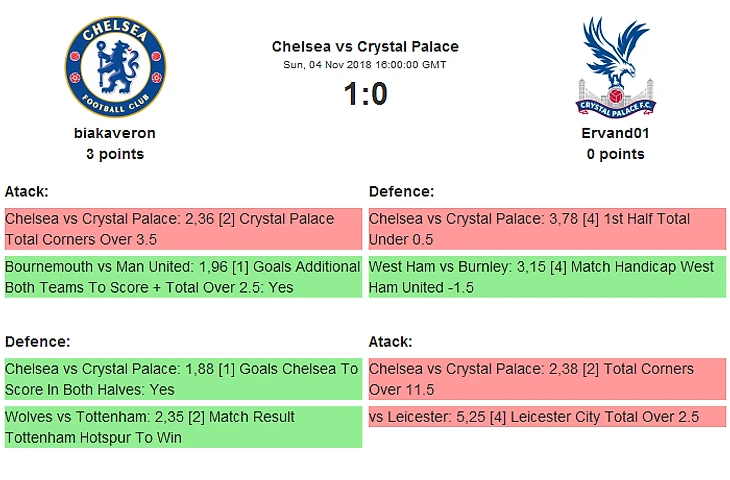Open biakaveron's profile name
This screenshot has height=480, width=730.
(x=115, y=132)
